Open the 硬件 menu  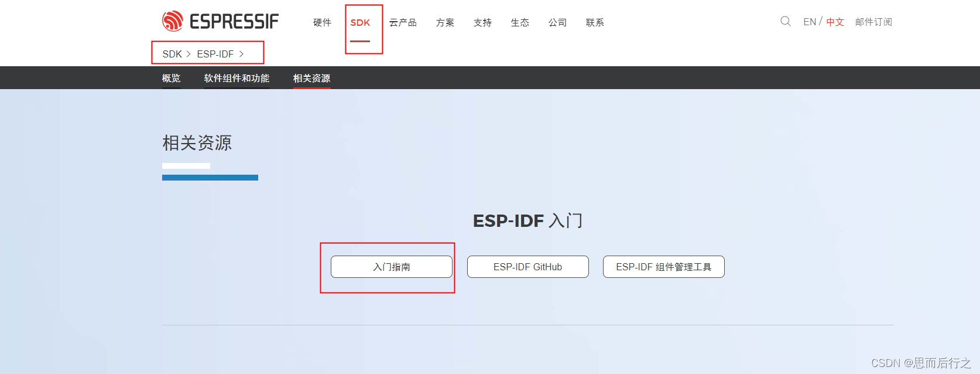pyautogui.click(x=322, y=22)
